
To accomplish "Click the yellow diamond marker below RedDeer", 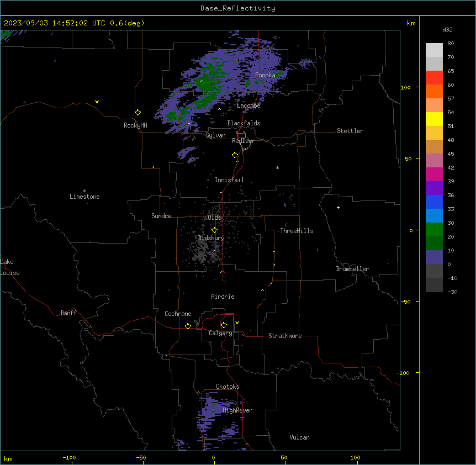I will 235,155.
